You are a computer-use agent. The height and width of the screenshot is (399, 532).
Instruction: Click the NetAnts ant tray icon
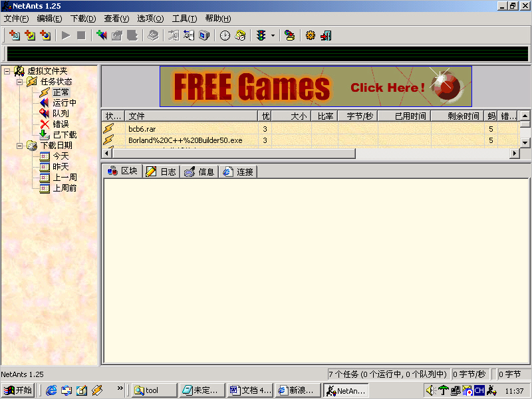(x=491, y=391)
